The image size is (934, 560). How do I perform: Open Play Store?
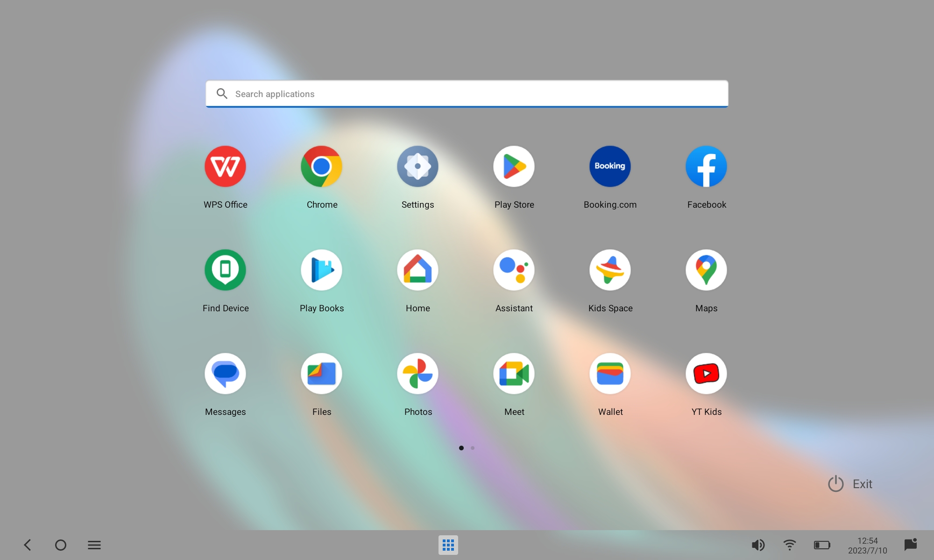click(514, 167)
